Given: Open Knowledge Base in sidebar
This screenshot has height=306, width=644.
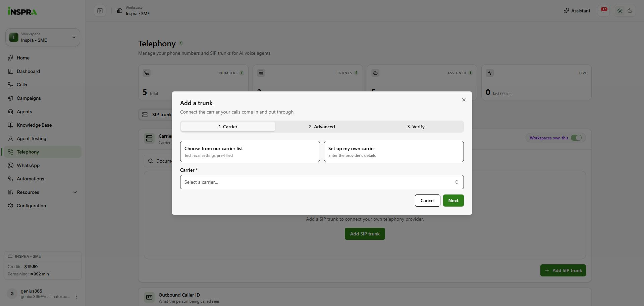Looking at the screenshot, I should coord(43,125).
